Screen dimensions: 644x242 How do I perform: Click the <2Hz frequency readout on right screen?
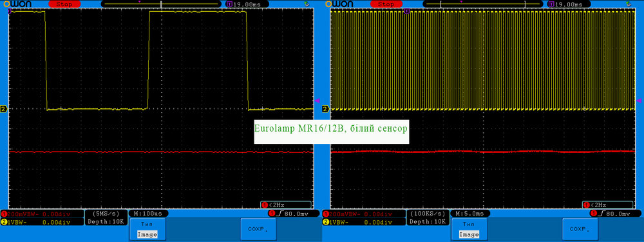click(608, 205)
